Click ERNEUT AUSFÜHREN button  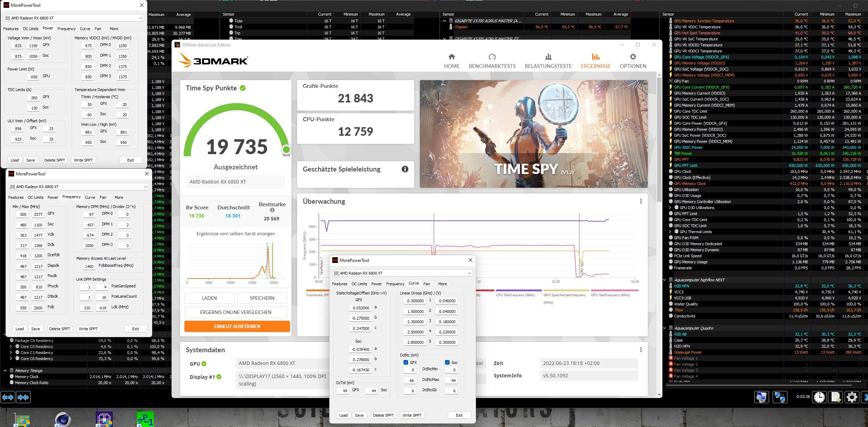(x=237, y=326)
